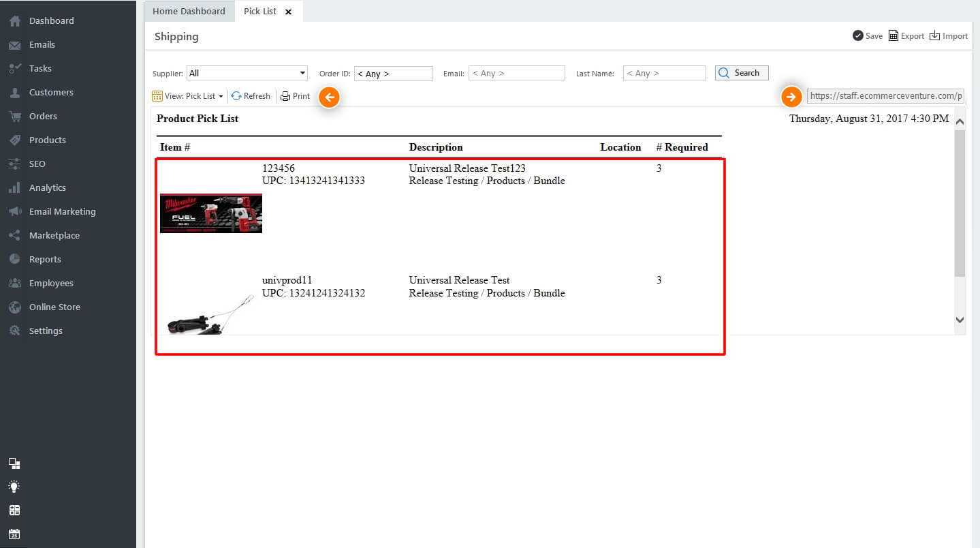Click item number 123456

pos(279,168)
